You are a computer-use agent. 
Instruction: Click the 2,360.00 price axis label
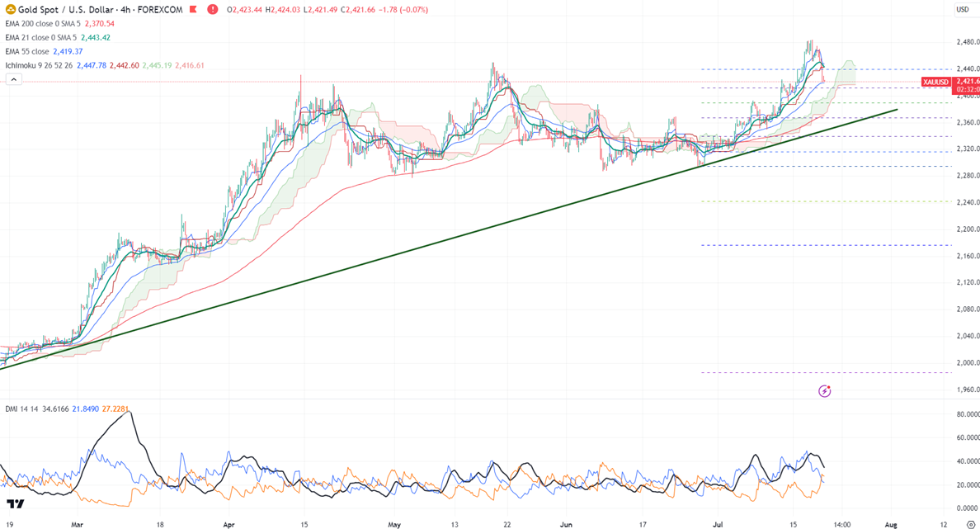[968, 123]
